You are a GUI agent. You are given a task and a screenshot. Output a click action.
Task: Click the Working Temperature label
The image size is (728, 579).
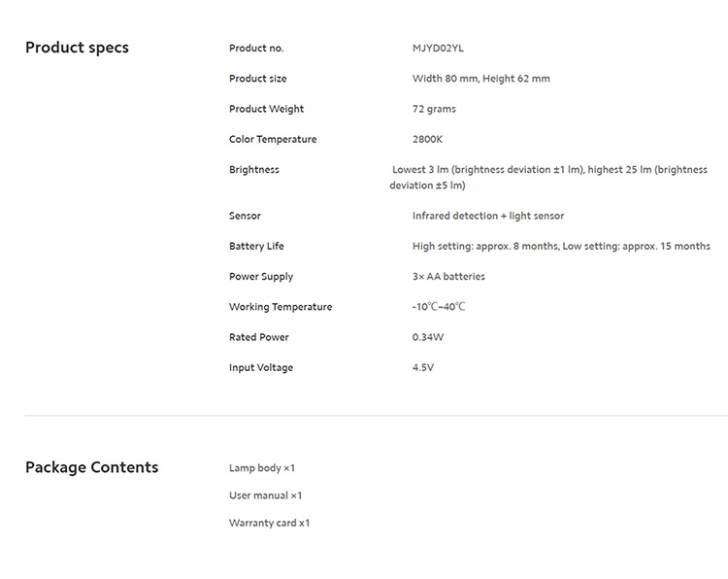pos(281,307)
